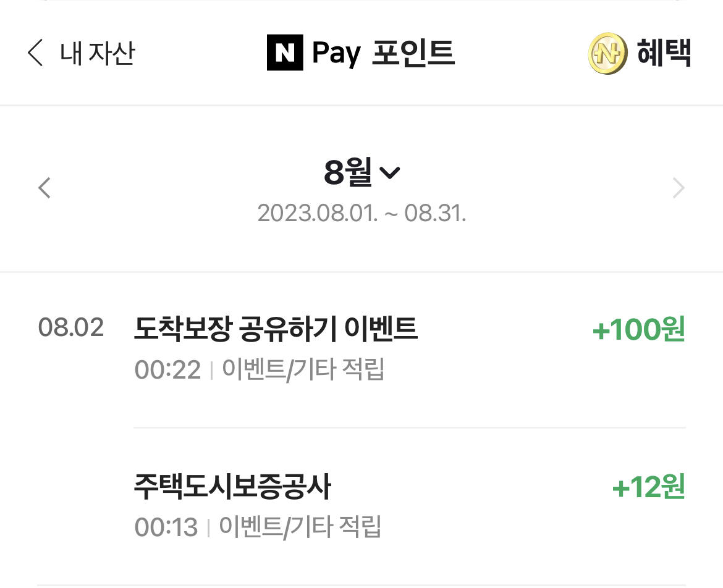
Task: Tap 00:13 이벤트/기타 적립 detail line
Action: point(258,527)
